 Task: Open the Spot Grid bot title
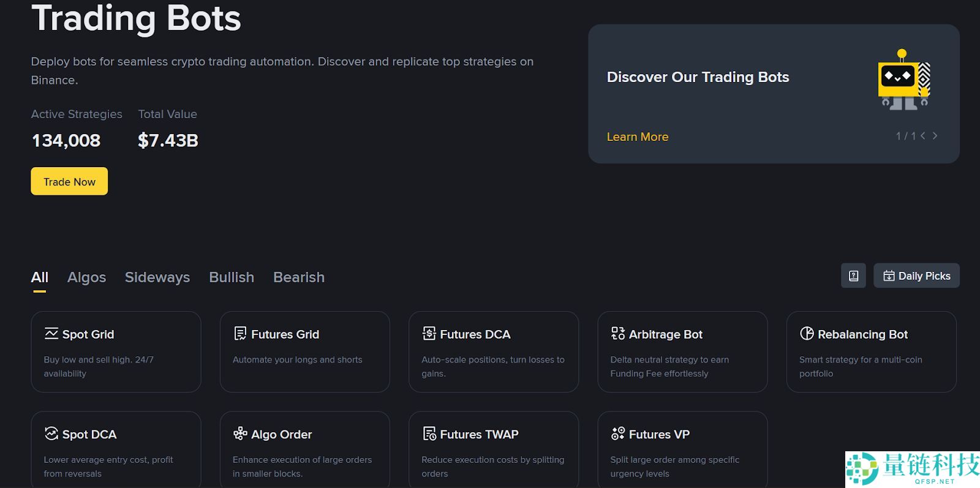coord(88,334)
